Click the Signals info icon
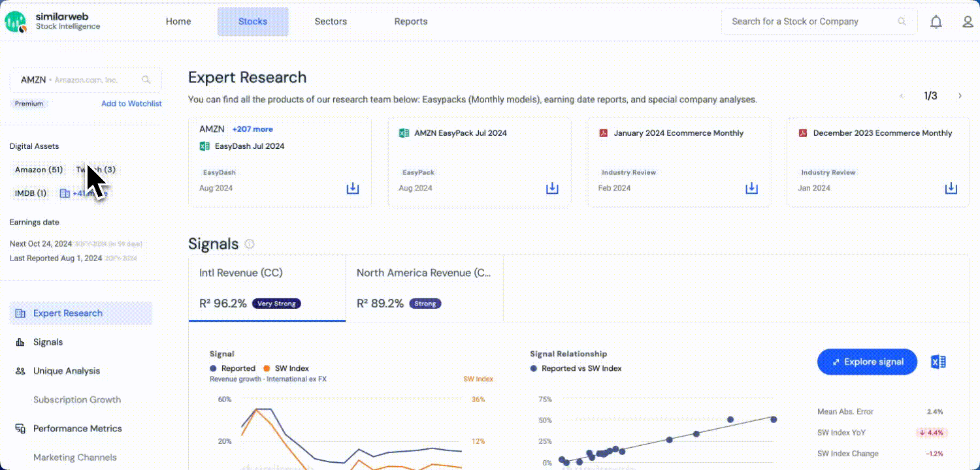The image size is (980, 470). (250, 244)
